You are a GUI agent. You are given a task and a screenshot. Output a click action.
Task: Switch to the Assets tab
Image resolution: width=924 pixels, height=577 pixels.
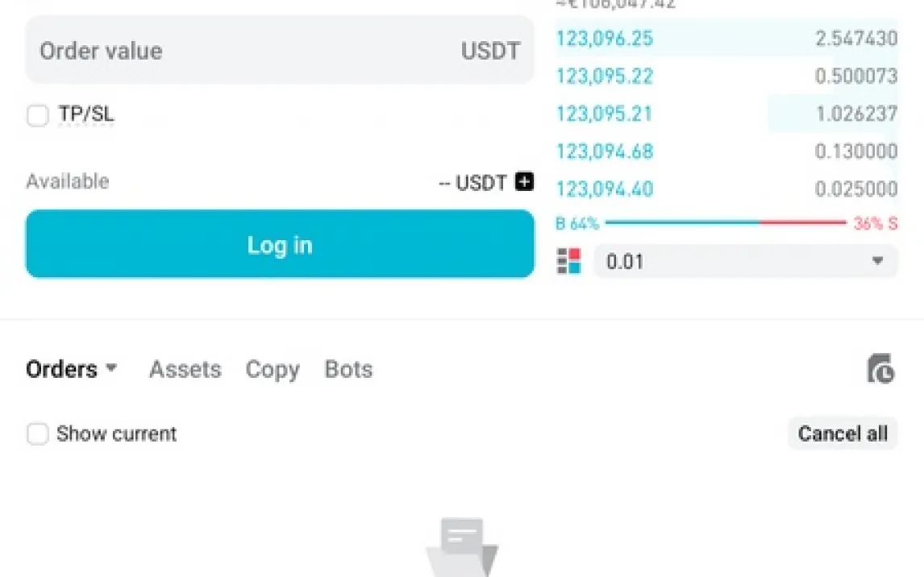click(185, 369)
